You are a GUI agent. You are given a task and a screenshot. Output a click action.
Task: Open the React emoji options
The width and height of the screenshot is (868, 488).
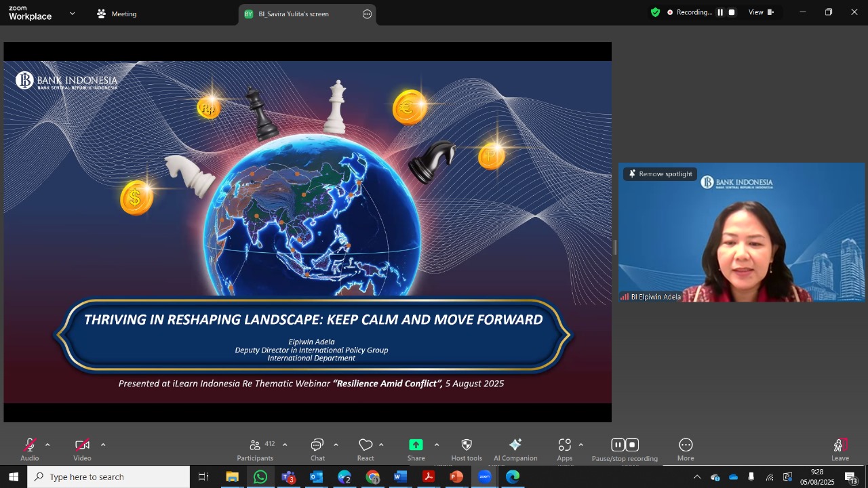point(366,449)
